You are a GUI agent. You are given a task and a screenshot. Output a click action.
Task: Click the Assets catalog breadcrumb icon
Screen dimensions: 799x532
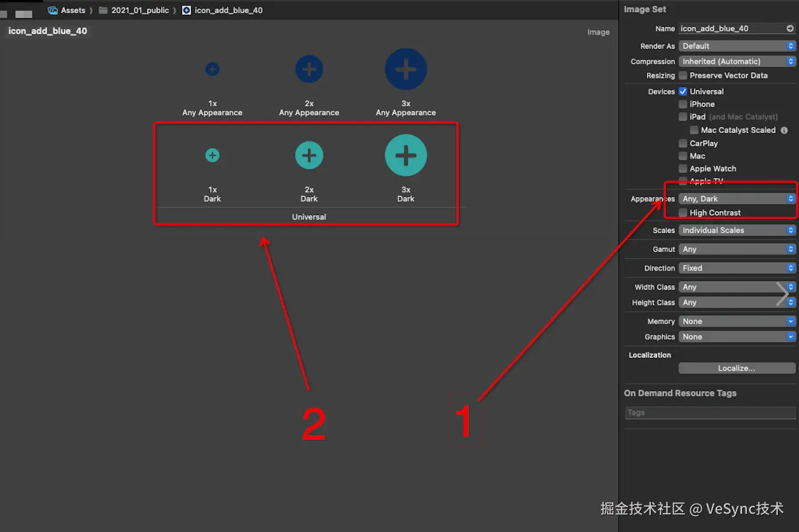click(53, 10)
